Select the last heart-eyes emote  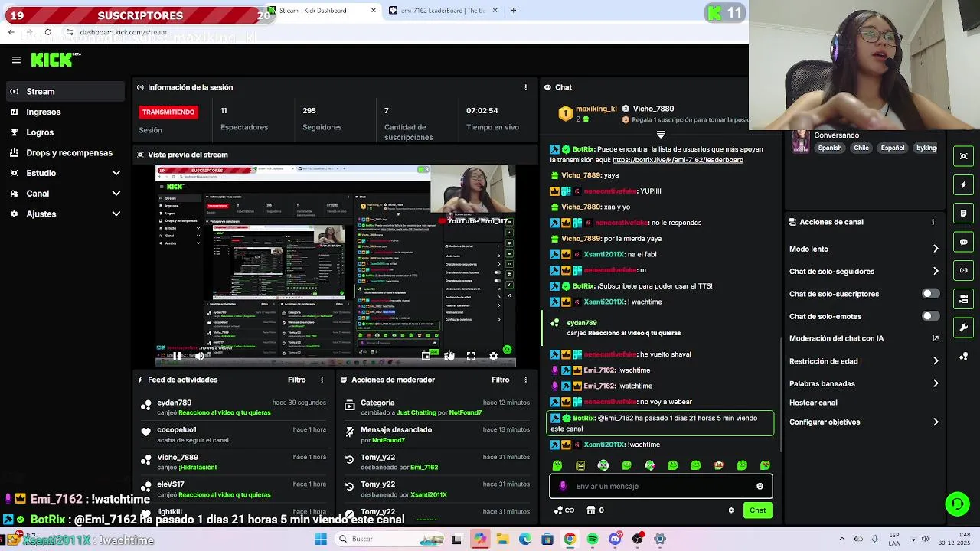pos(765,465)
